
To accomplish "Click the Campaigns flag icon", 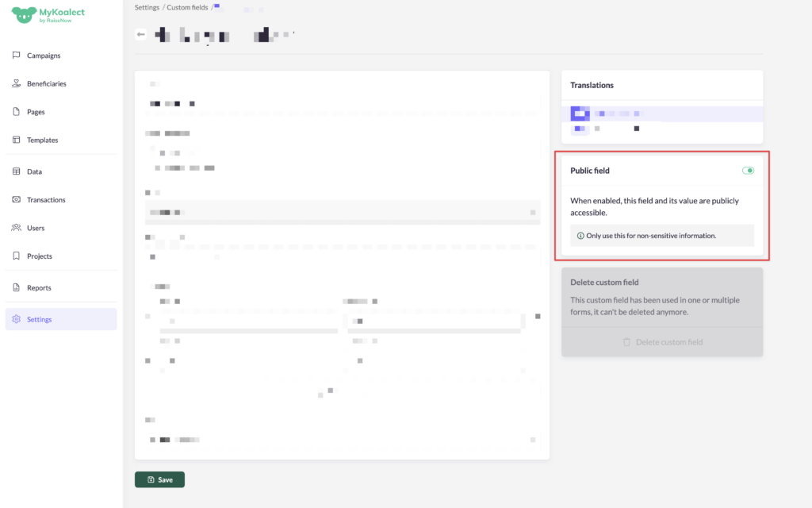I will [17, 56].
